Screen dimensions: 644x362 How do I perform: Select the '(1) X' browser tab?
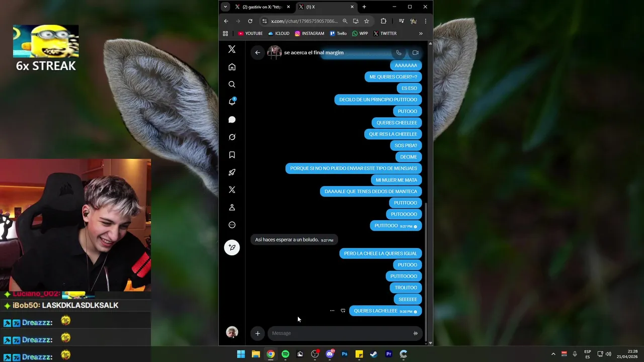click(326, 7)
